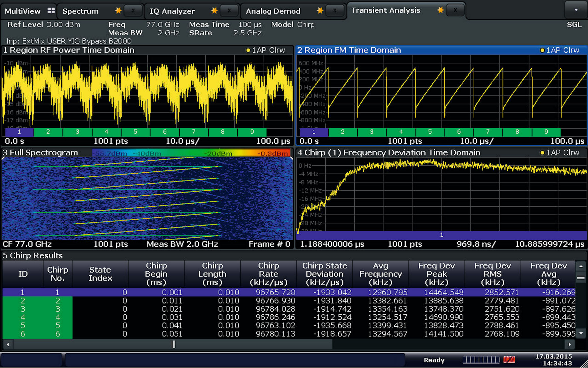This screenshot has width=588, height=368.
Task: Click the star icon on the Spectrum tab
Action: [118, 10]
